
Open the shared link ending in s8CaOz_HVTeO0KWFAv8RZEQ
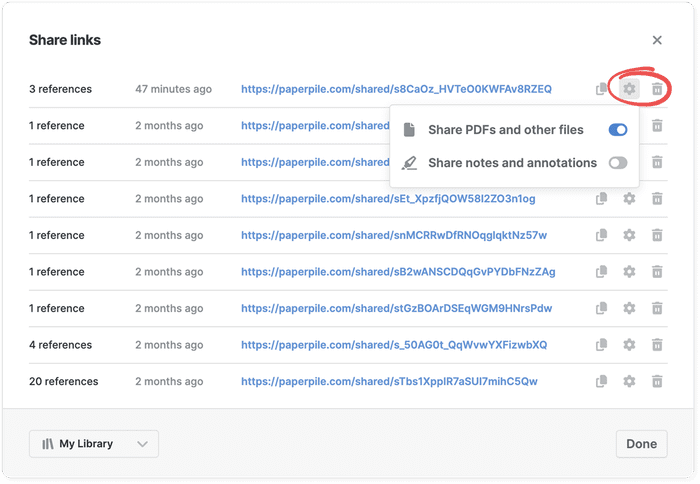[396, 89]
